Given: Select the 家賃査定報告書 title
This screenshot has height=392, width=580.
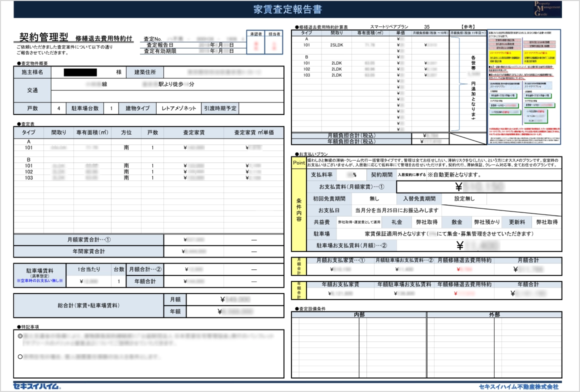Looking at the screenshot, I should (x=288, y=9).
